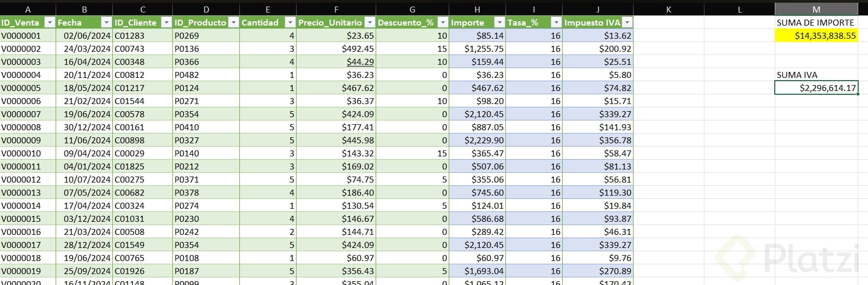The image size is (868, 285).
Task: Select the SUMA IVA total $2,296,614.17 cell
Action: point(816,88)
